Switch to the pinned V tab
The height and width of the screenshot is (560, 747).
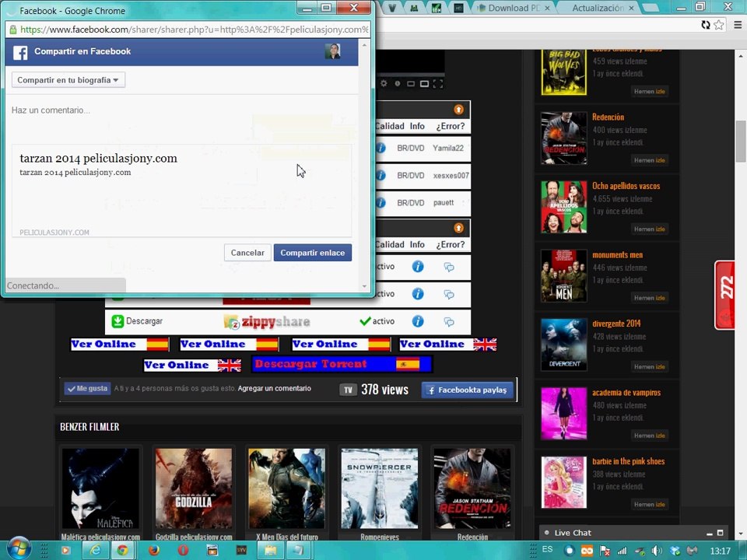[392, 8]
